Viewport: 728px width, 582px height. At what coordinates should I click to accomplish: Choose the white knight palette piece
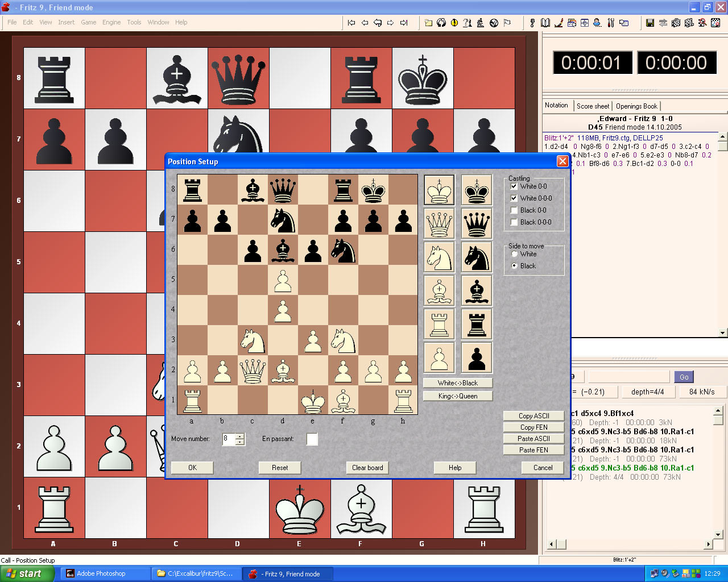(439, 257)
